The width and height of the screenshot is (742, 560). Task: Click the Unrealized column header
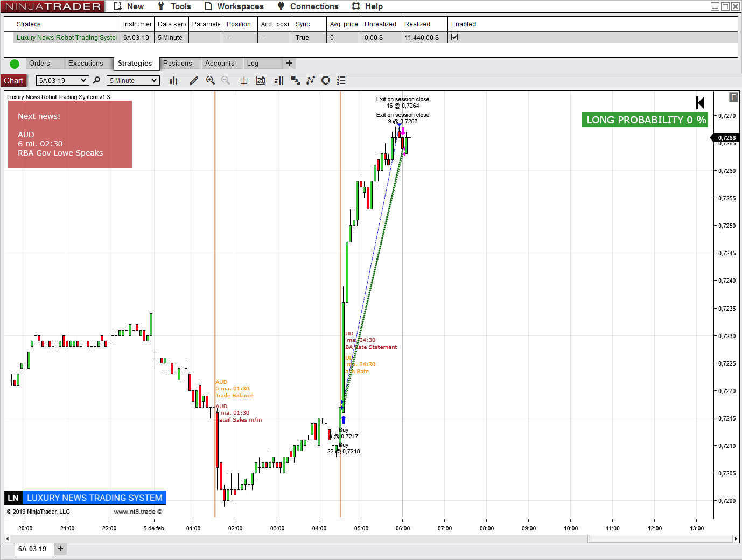pyautogui.click(x=381, y=24)
